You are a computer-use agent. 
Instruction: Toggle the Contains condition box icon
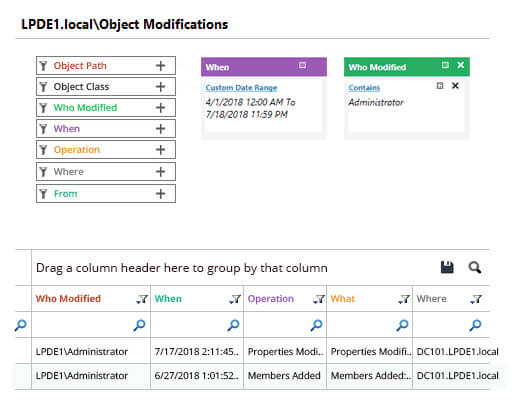click(x=440, y=86)
